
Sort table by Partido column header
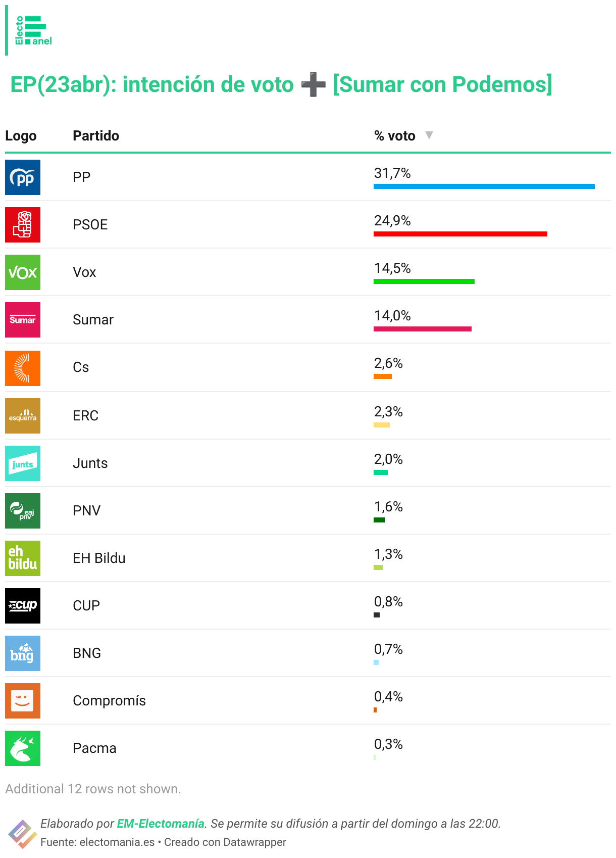(96, 136)
